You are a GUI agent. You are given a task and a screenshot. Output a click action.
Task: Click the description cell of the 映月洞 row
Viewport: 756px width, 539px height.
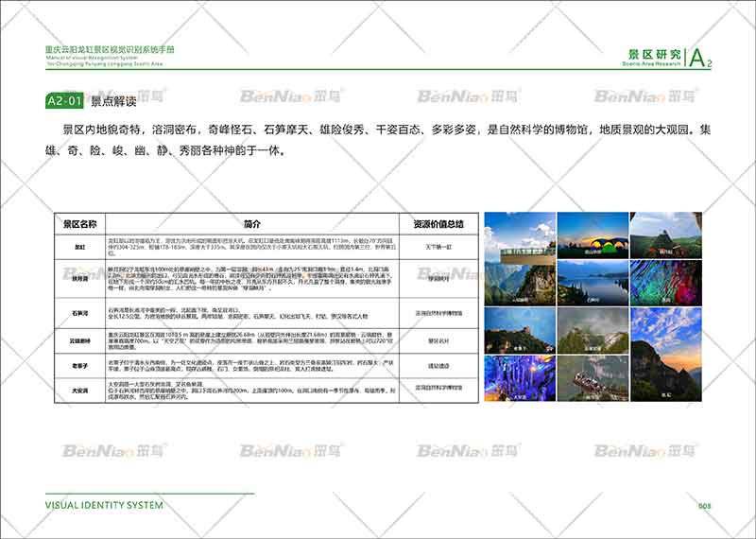point(252,278)
